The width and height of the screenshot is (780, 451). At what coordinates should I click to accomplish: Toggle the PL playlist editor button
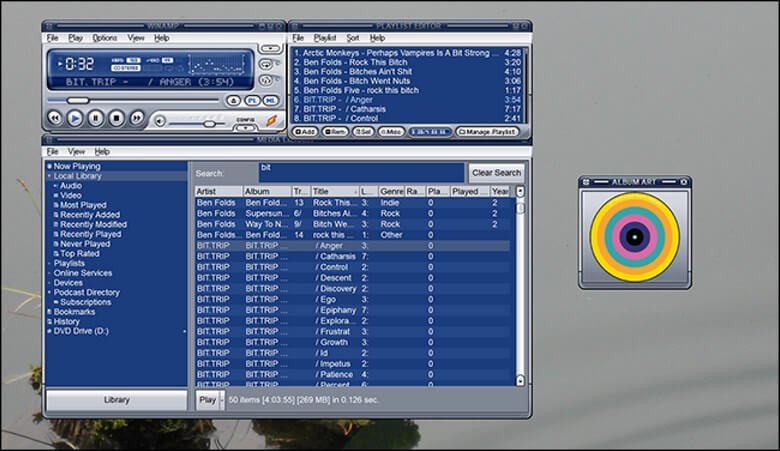click(252, 100)
